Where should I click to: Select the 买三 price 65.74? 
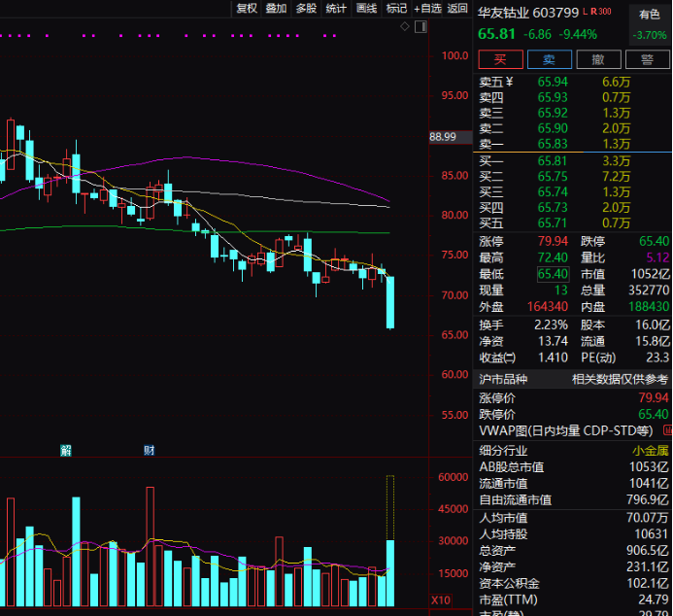553,191
